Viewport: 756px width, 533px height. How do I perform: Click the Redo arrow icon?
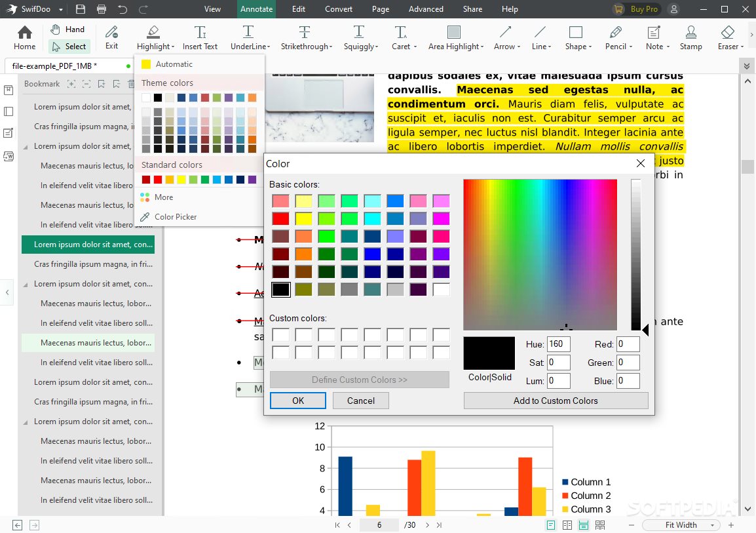point(143,9)
